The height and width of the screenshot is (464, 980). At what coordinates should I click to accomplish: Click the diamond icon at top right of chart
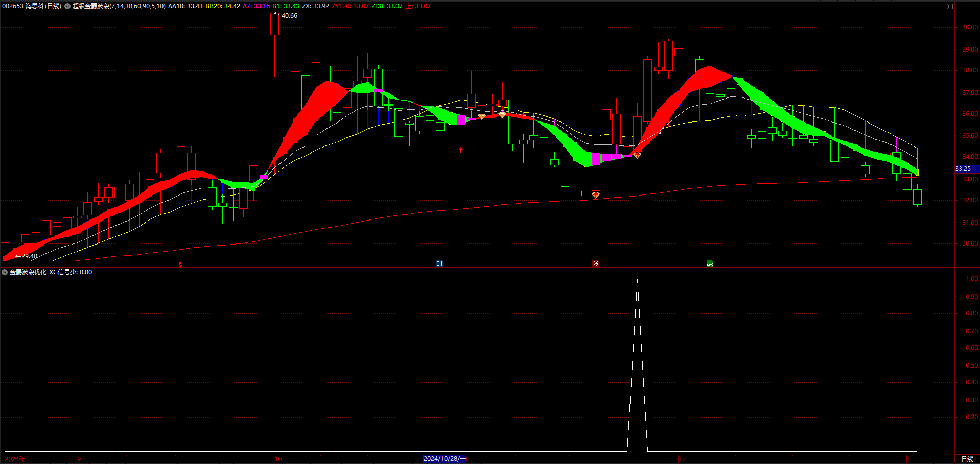[940, 6]
